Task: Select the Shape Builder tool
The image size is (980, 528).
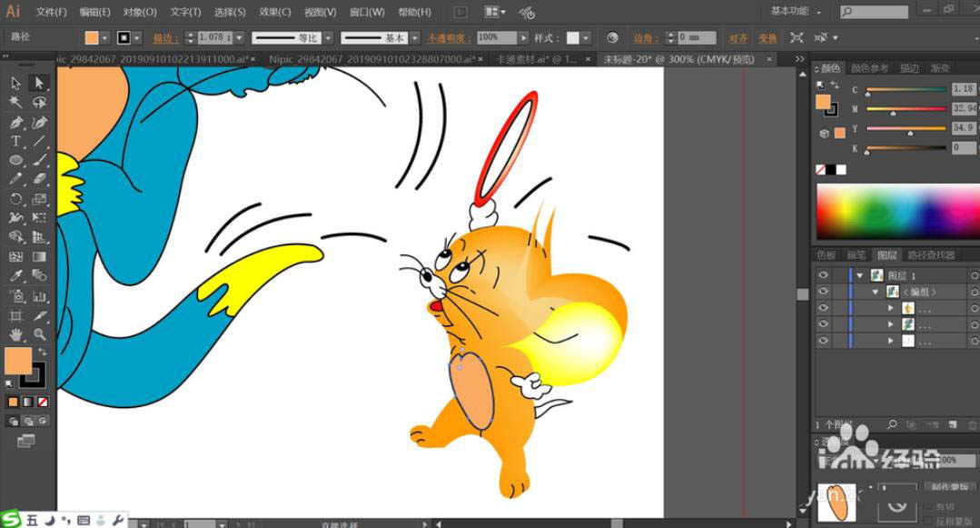Action: [x=15, y=237]
